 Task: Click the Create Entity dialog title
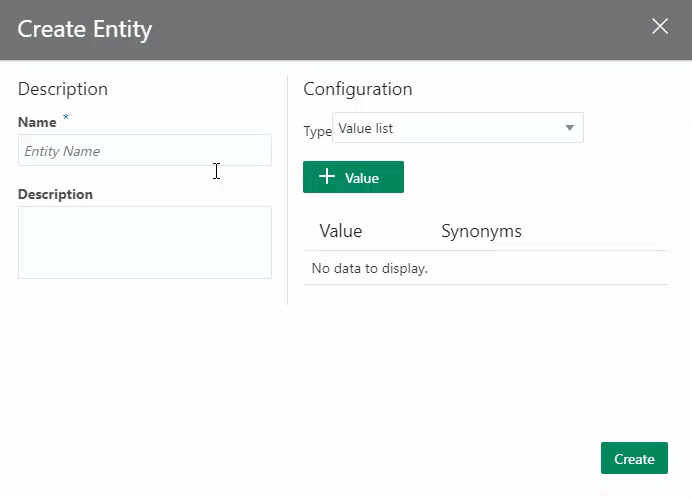tap(85, 29)
